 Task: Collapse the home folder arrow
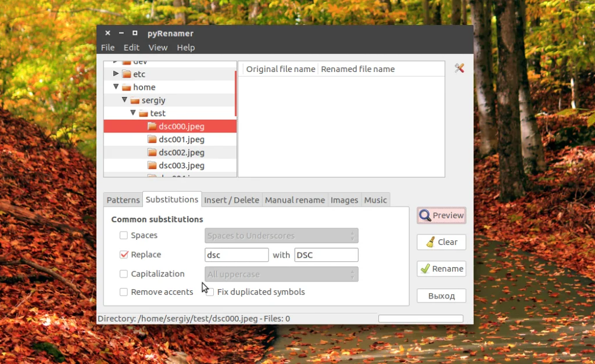tap(116, 87)
